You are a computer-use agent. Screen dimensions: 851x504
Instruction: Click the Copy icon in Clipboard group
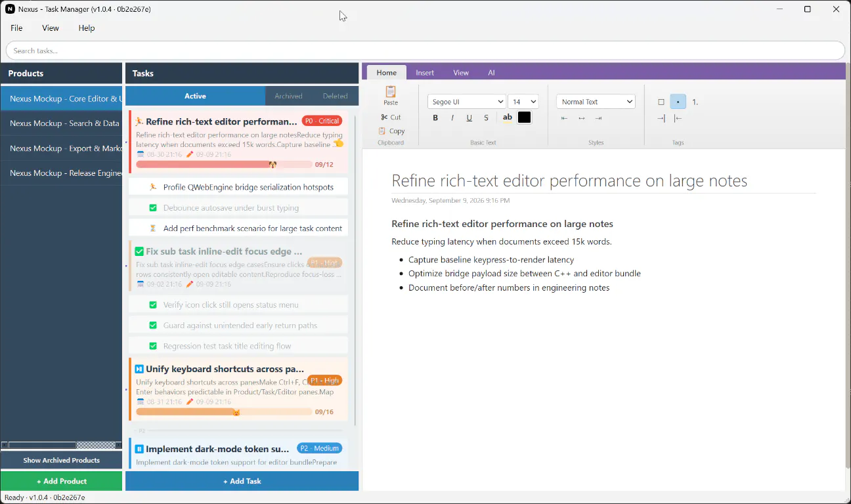point(382,131)
